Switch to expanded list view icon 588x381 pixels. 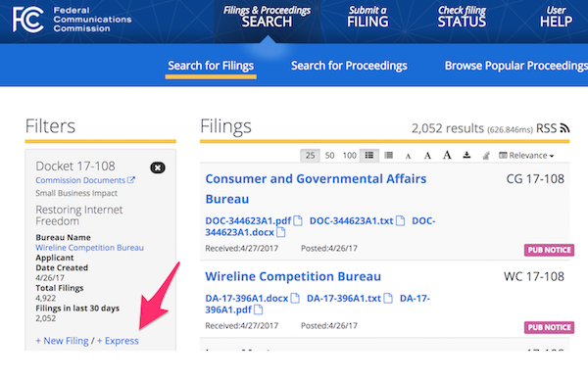pyautogui.click(x=369, y=155)
